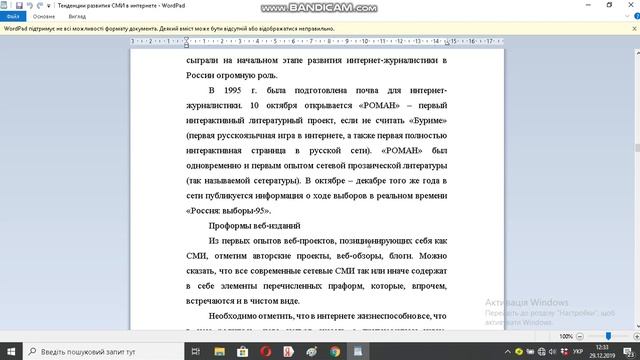The width and height of the screenshot is (640, 360).
Task: Open the Файл menu tab
Action: pyautogui.click(x=13, y=16)
